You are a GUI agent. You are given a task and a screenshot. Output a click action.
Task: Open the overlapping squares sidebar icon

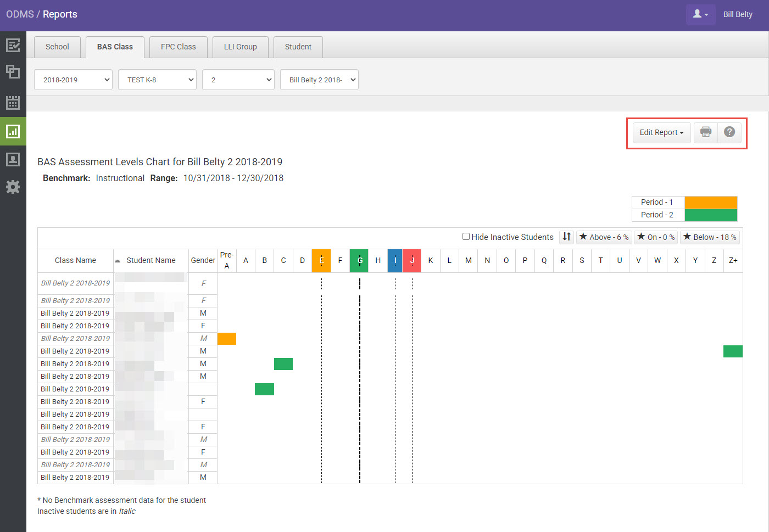click(x=13, y=71)
